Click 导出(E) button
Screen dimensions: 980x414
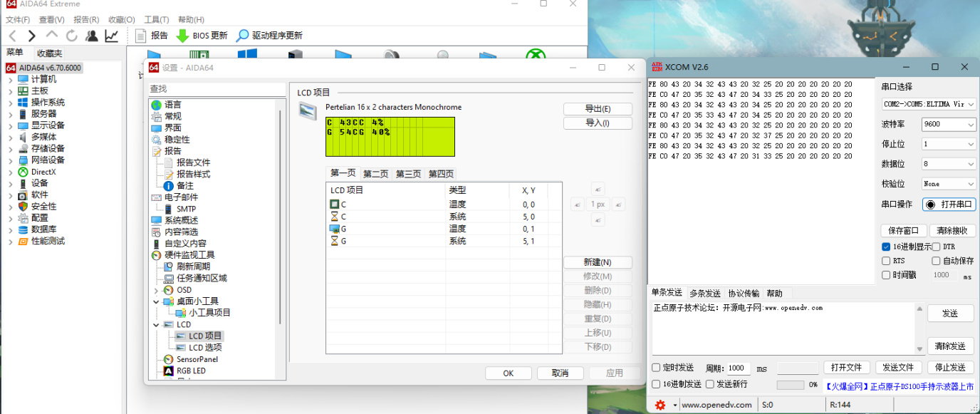[598, 109]
